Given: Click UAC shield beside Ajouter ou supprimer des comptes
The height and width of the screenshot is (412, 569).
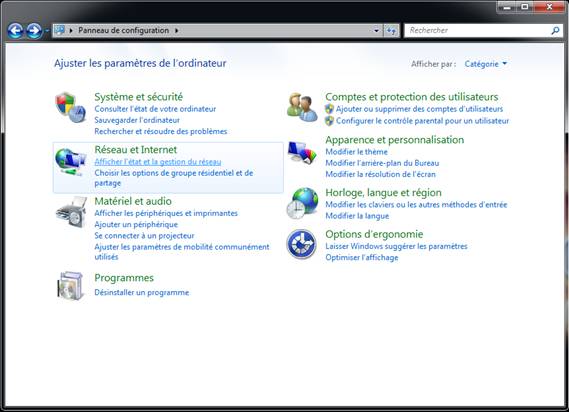Looking at the screenshot, I should click(x=329, y=109).
